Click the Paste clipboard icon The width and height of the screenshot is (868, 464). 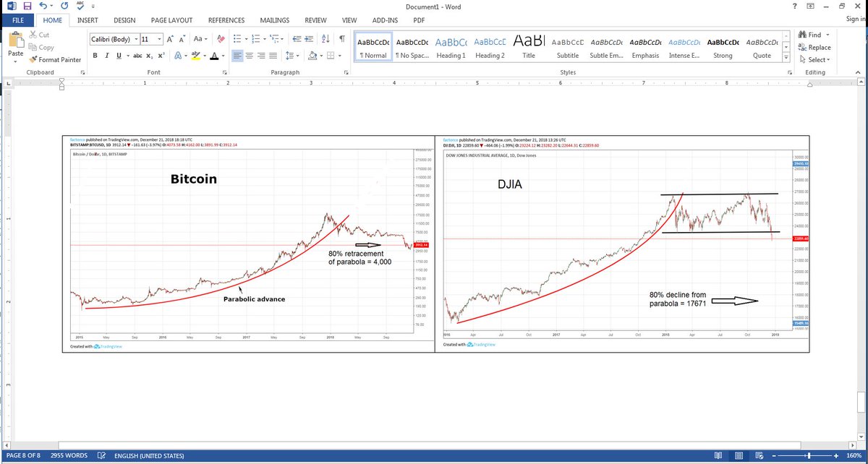15,40
